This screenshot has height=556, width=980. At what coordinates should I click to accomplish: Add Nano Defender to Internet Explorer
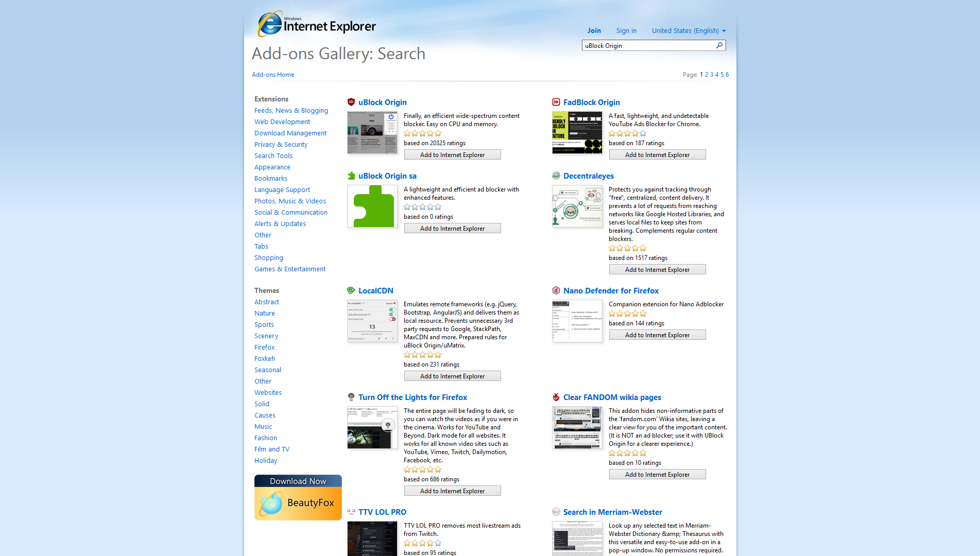click(x=657, y=335)
